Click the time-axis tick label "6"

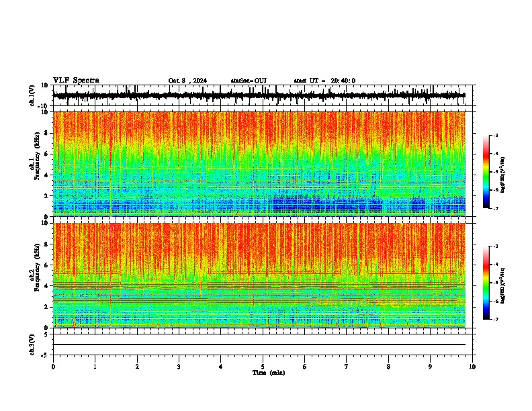coord(305,367)
